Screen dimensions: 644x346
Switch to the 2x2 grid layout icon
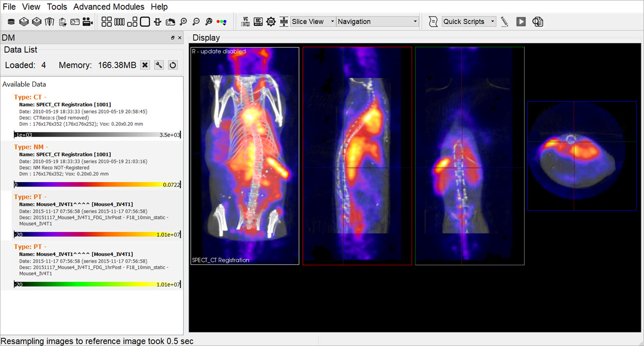pos(107,22)
